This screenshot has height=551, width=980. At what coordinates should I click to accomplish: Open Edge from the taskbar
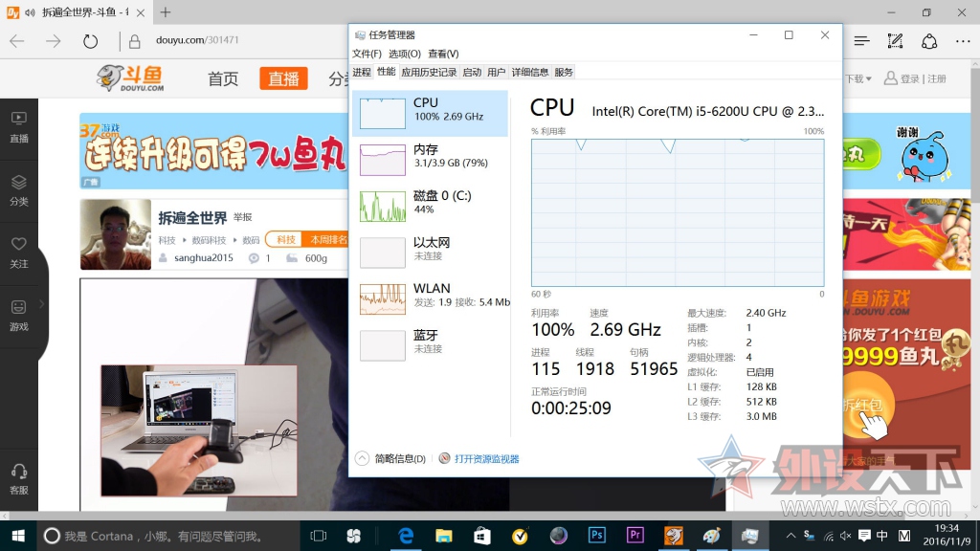coord(406,536)
